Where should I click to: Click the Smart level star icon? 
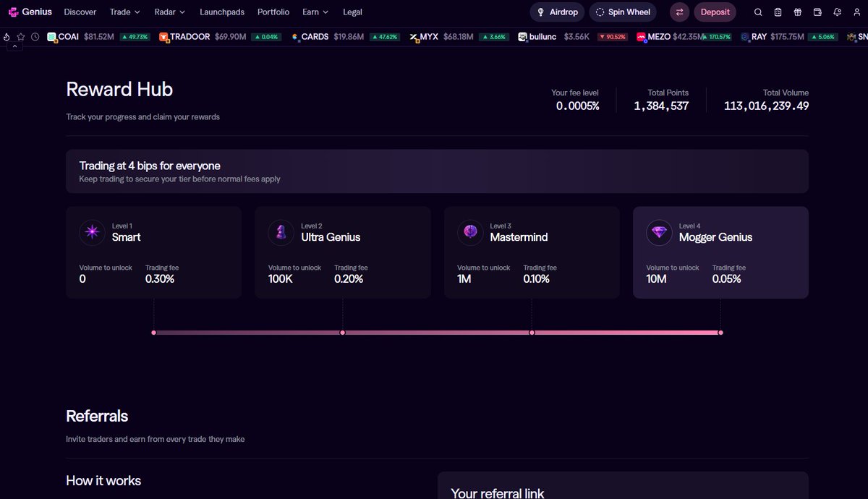pyautogui.click(x=93, y=232)
